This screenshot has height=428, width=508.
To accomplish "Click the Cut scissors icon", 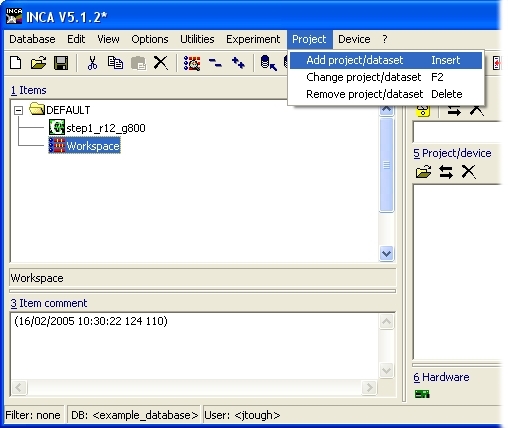I will coord(92,63).
